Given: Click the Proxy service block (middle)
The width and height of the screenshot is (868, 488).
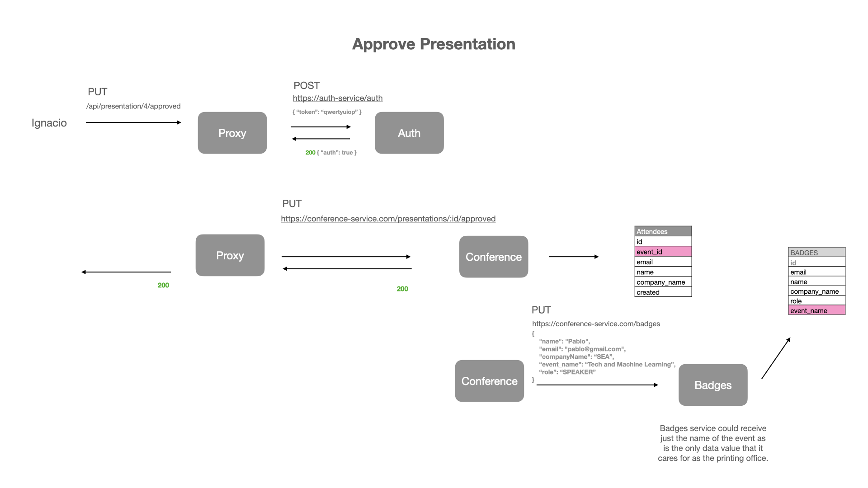Looking at the screenshot, I should click(230, 255).
